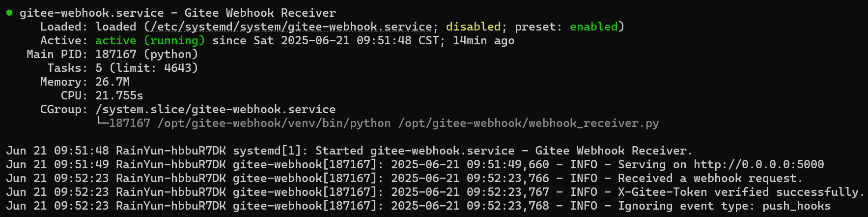Click the yellow 'disabled' status text
Screen dimensions: 868x217
[473, 27]
